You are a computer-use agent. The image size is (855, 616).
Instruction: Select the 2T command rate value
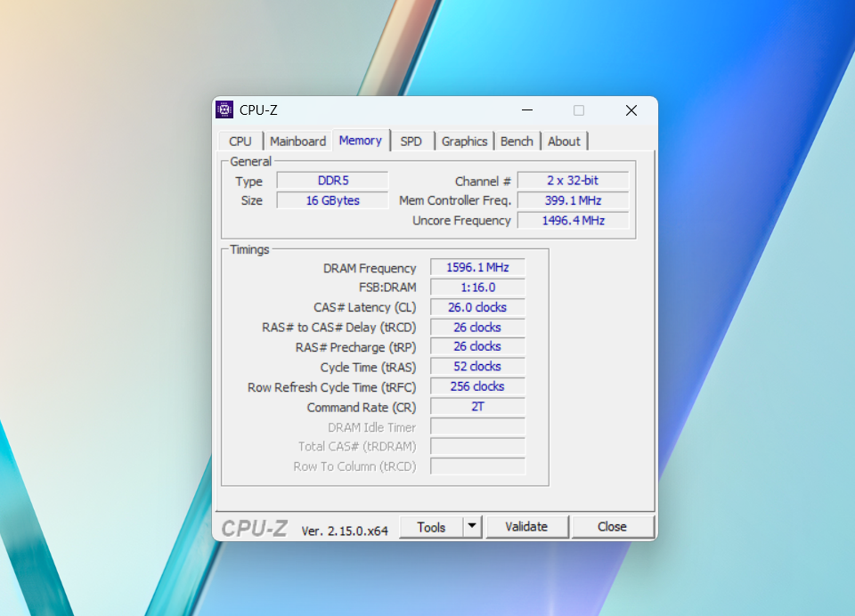[x=477, y=407]
